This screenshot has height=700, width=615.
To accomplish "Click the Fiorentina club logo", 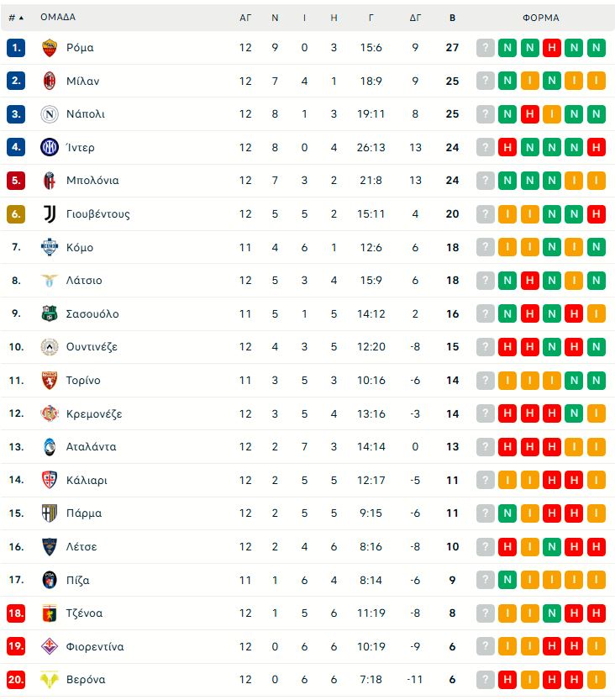I will pyautogui.click(x=50, y=646).
